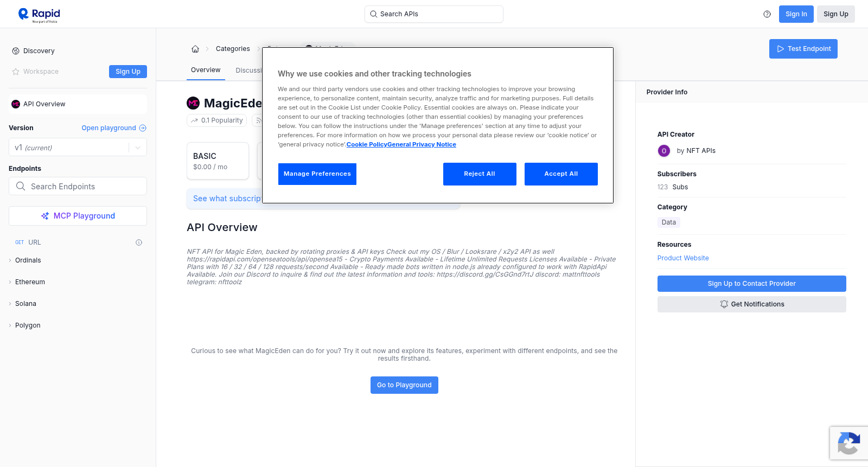Focus the Search Endpoints field
868x467 pixels.
78,186
